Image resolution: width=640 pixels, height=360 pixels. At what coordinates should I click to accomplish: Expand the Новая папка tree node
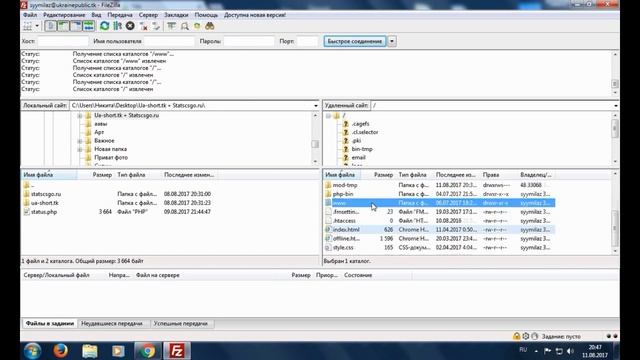80,150
